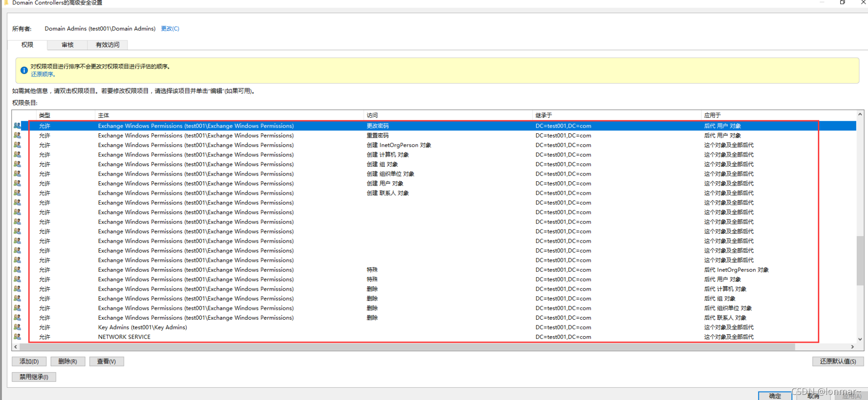This screenshot has height=400, width=868.
Task: Click horizontal scrollbar left arrow
Action: point(16,347)
